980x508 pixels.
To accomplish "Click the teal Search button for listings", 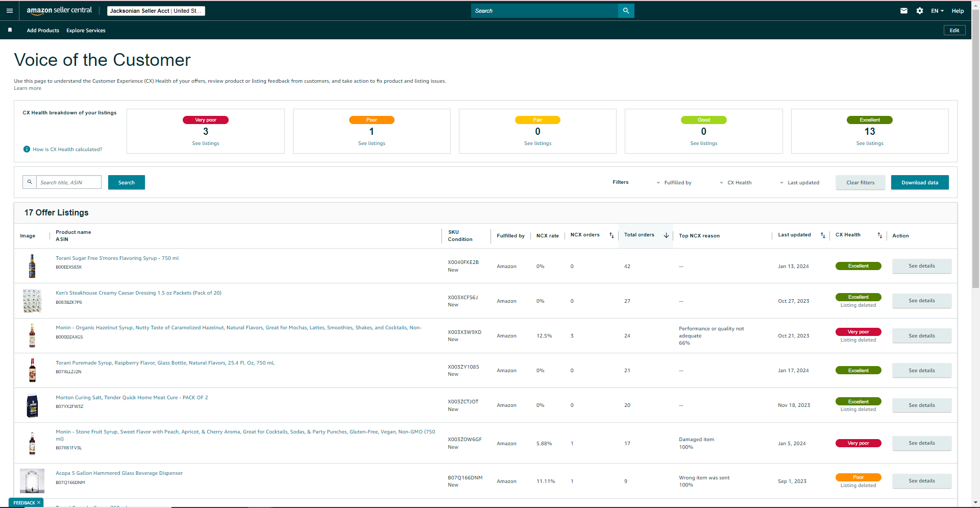I will click(x=127, y=182).
